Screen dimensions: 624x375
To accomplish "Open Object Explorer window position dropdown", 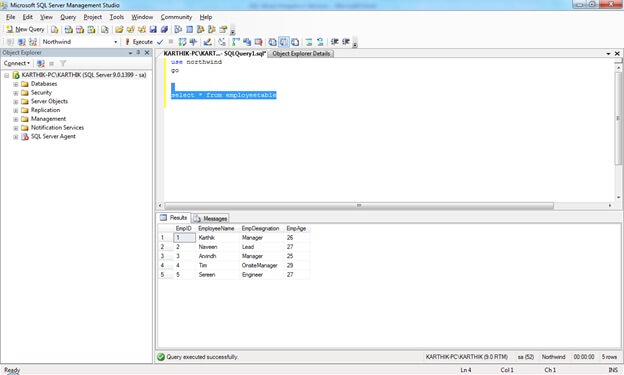I will [x=130, y=53].
